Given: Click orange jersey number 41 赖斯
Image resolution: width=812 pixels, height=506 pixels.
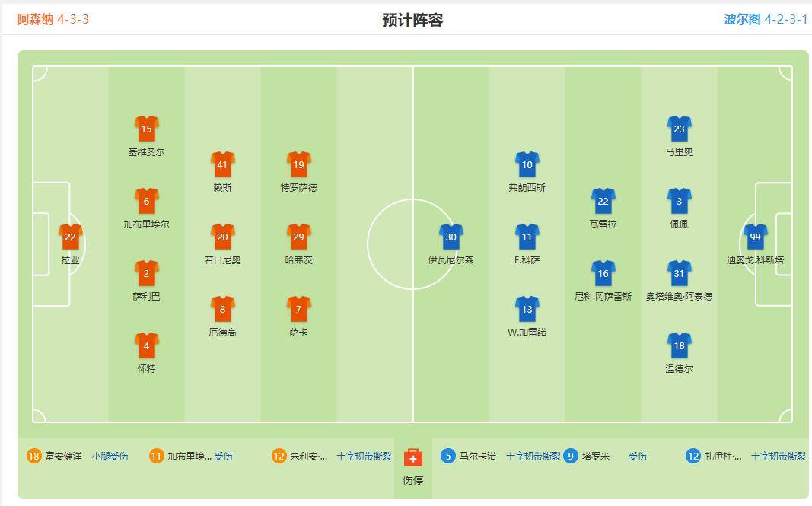Looking at the screenshot, I should (222, 165).
